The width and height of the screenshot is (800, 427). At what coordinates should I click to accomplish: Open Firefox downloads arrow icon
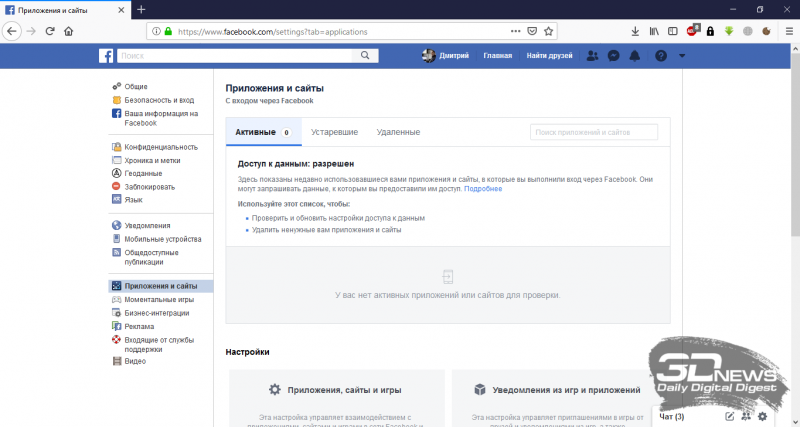635,32
